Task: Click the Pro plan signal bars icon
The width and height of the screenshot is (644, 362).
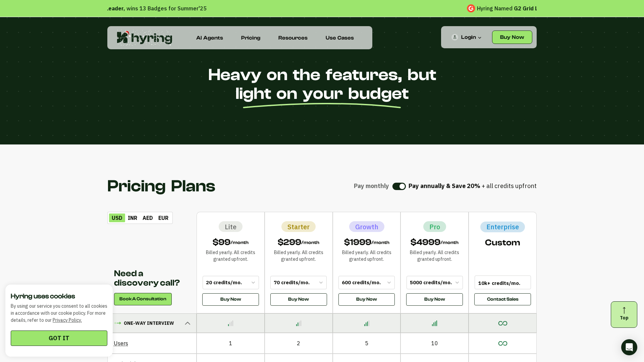Action: (x=434, y=323)
